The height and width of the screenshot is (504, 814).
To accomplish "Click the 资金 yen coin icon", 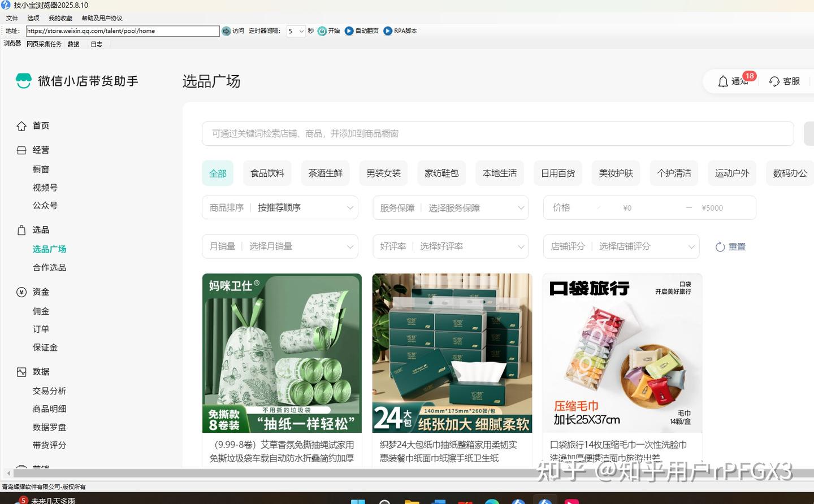I will (21, 292).
